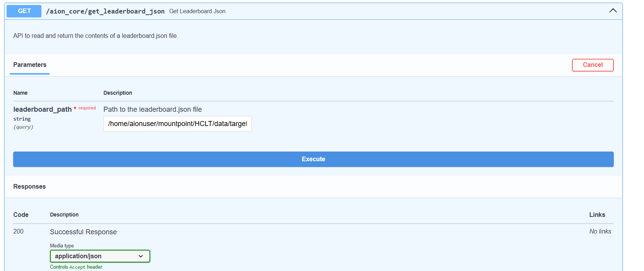The image size is (644, 271).
Task: Click the 200 response code
Action: click(x=18, y=231)
